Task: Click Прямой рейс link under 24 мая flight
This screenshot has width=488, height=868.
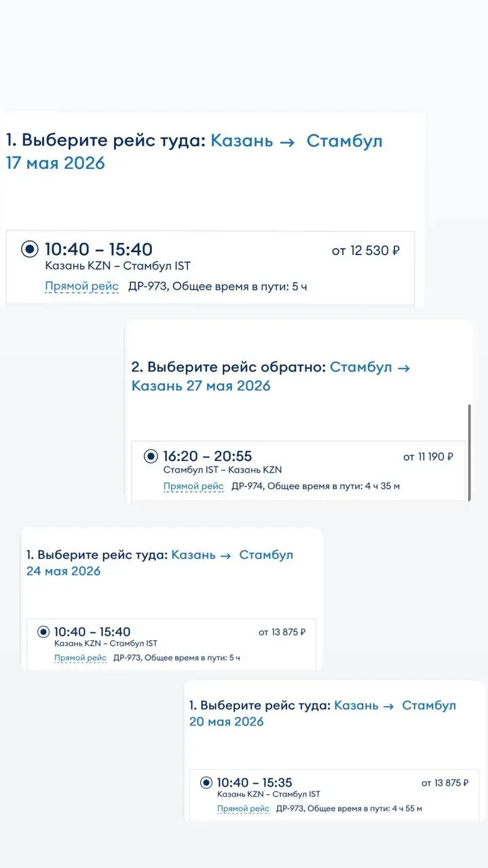Action: coord(80,658)
